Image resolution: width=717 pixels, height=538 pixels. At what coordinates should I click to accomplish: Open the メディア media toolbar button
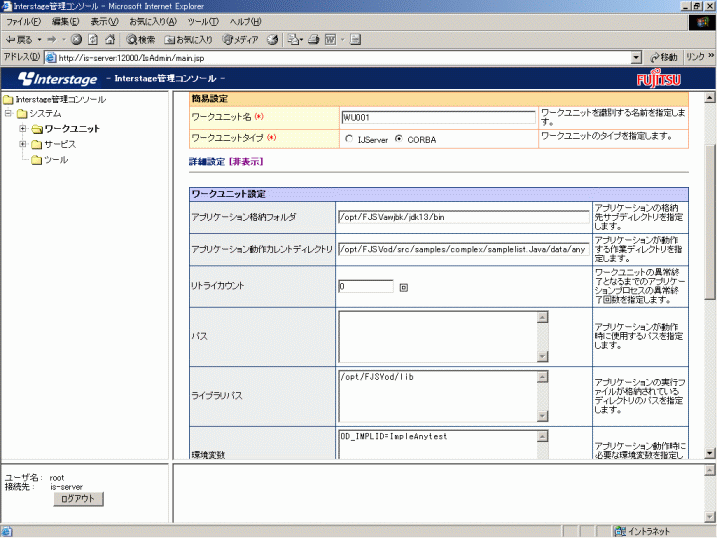[x=241, y=40]
